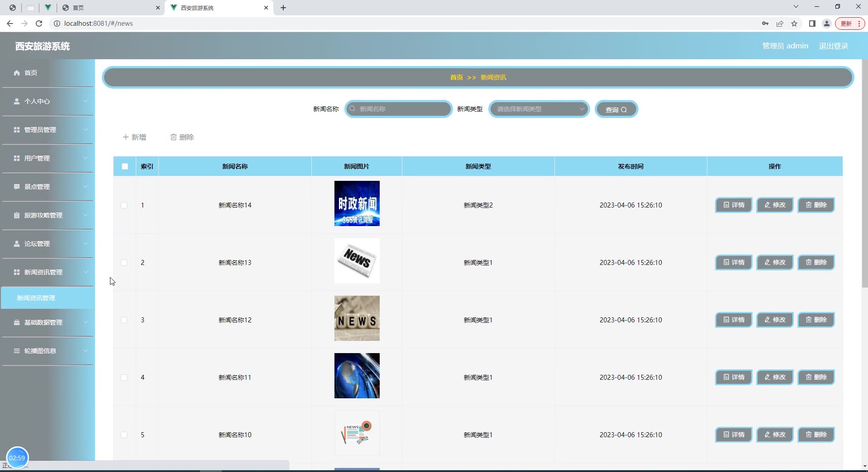Screen dimensions: 868x472
Task: Click the address bar URL
Action: [99, 24]
